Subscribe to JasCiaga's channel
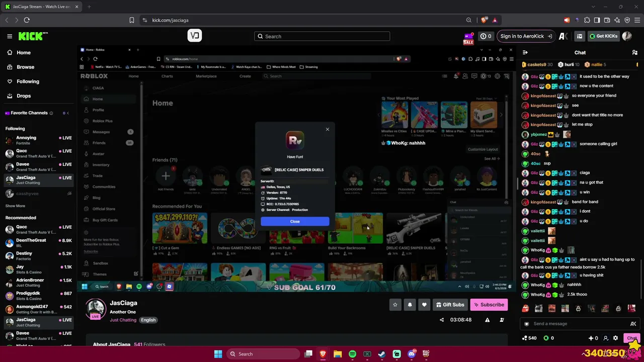This screenshot has width=644, height=362. point(489,305)
